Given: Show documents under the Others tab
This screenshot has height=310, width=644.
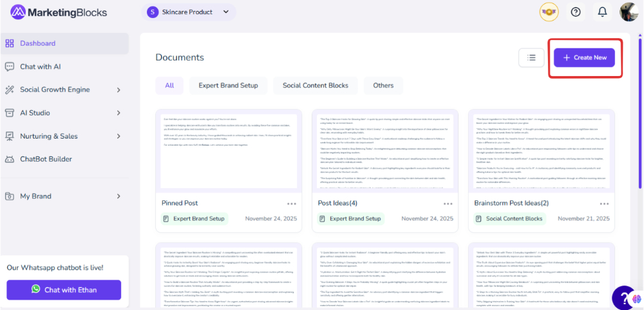Looking at the screenshot, I should (x=383, y=85).
